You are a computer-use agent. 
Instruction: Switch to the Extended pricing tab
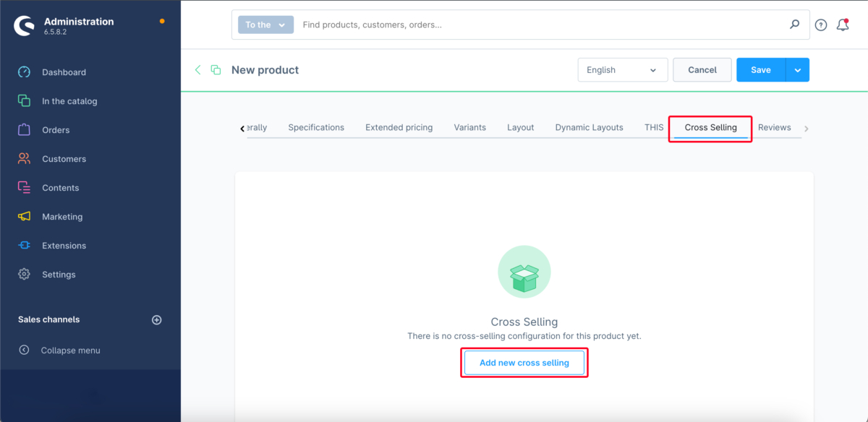[399, 127]
